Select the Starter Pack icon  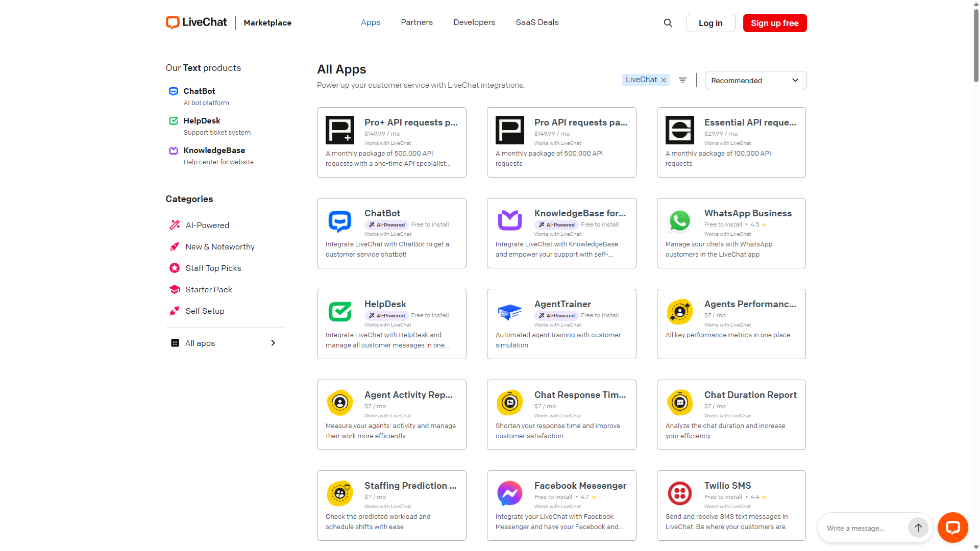click(x=175, y=289)
